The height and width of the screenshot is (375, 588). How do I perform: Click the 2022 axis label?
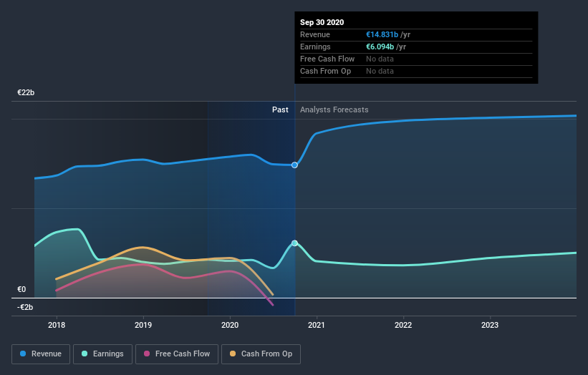click(403, 325)
